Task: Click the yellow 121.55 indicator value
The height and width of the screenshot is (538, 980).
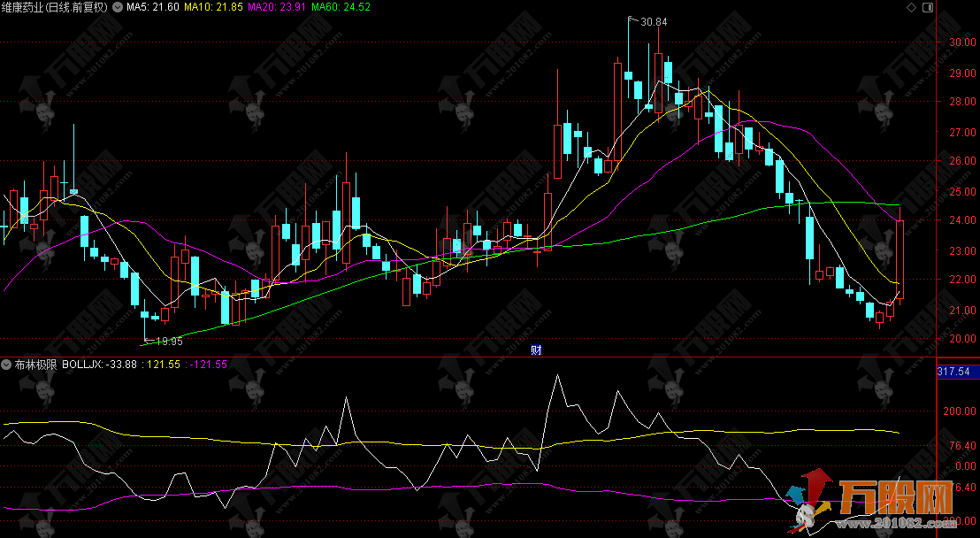Action: click(x=164, y=365)
